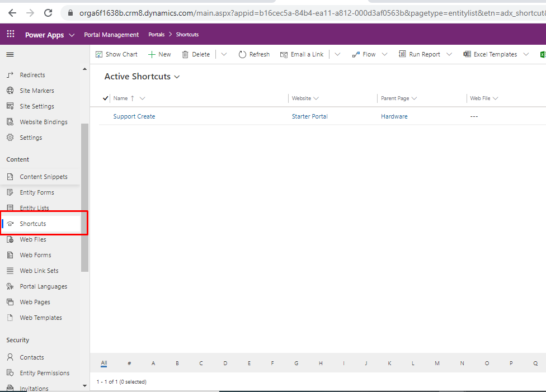Select Web Pages in the sidebar

[35, 302]
